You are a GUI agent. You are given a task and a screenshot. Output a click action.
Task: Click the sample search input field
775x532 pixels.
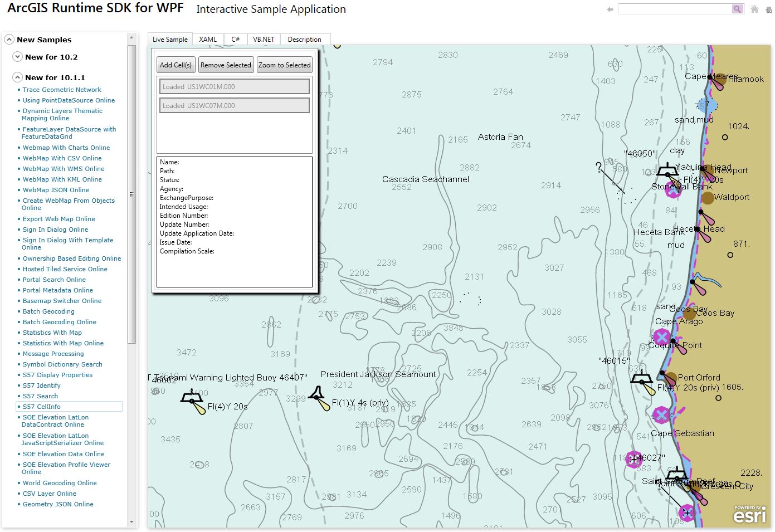coord(675,9)
